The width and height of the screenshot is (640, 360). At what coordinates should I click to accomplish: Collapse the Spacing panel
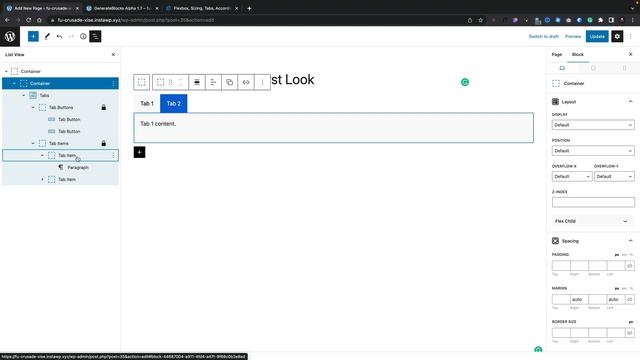(x=630, y=241)
